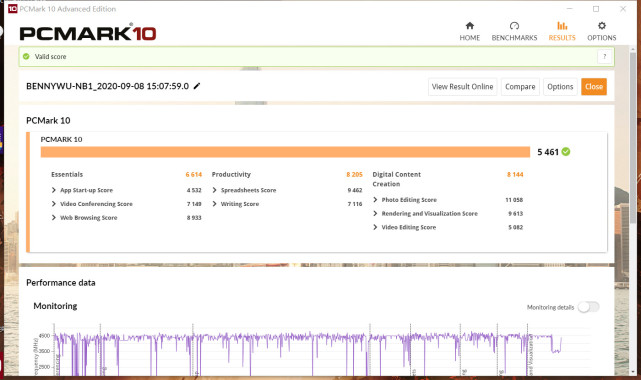Image resolution: width=641 pixels, height=380 pixels.
Task: Click the View Result Online button
Action: pyautogui.click(x=462, y=87)
